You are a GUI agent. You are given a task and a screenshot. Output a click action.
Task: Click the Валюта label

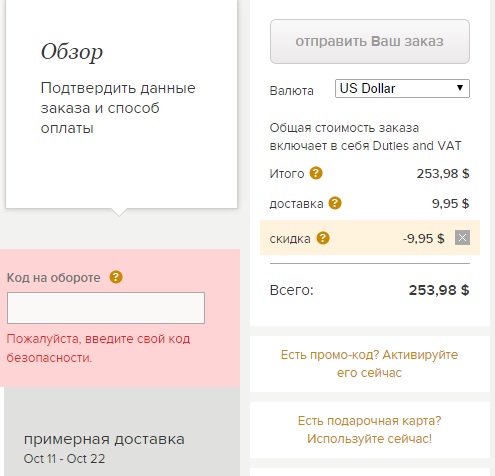coord(291,91)
